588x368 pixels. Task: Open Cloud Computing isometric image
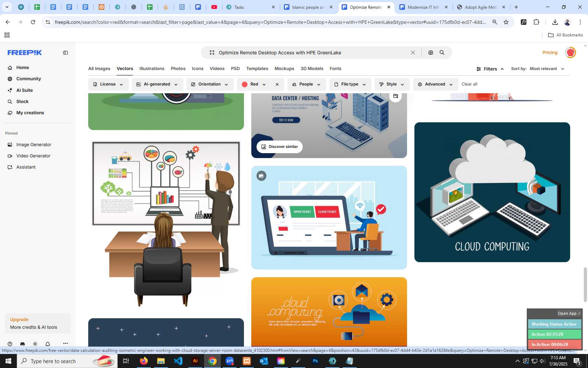tap(492, 192)
